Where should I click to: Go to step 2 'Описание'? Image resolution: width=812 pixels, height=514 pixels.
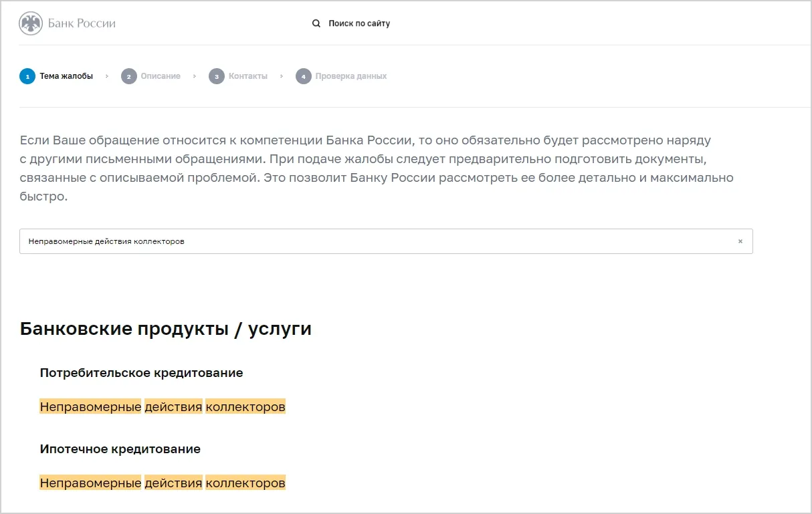[150, 76]
